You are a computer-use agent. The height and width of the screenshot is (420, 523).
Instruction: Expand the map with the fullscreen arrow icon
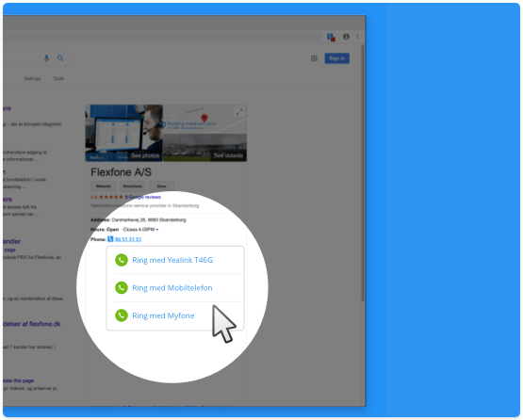(x=239, y=112)
